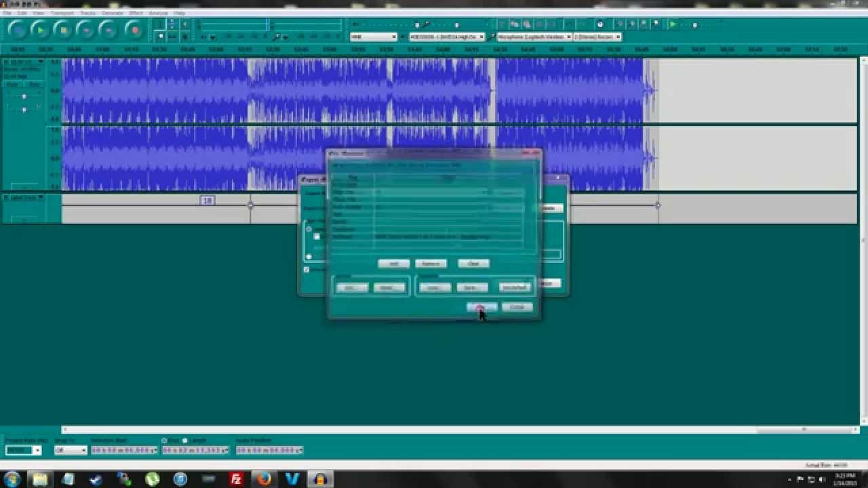
Task: Click the Paste icon in edit toolbar
Action: click(x=527, y=24)
